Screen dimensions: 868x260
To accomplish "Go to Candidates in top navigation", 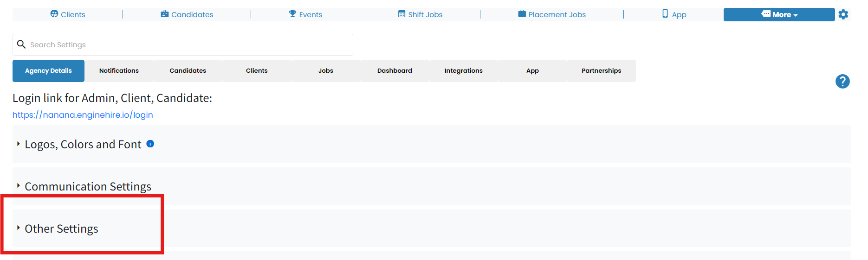I will (187, 14).
